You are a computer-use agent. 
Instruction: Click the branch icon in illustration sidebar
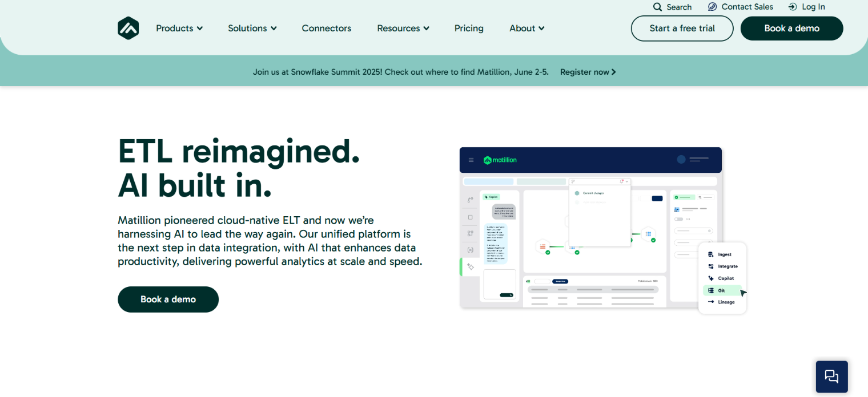470,200
